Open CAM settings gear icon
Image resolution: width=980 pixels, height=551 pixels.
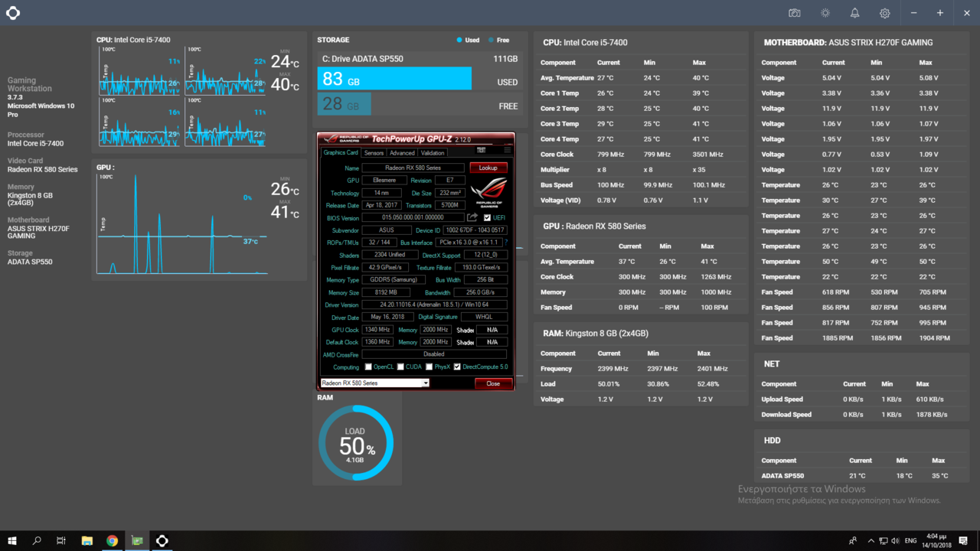pyautogui.click(x=884, y=13)
